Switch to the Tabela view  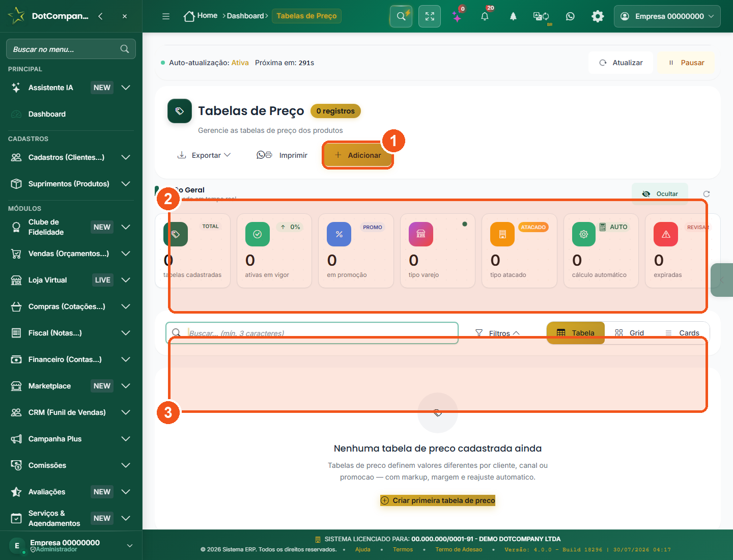click(x=576, y=333)
